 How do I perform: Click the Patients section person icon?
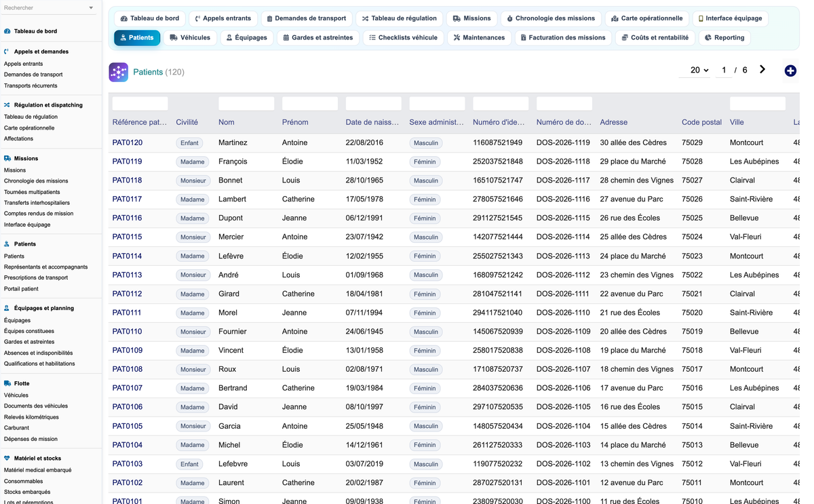[x=7, y=244]
